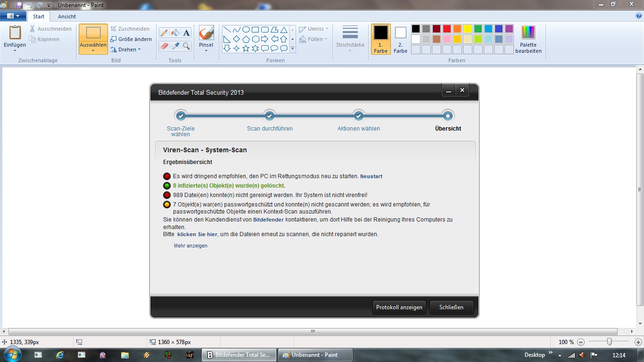644x362 pixels.
Task: Click the Einfügen clipboard icon
Action: [x=15, y=33]
